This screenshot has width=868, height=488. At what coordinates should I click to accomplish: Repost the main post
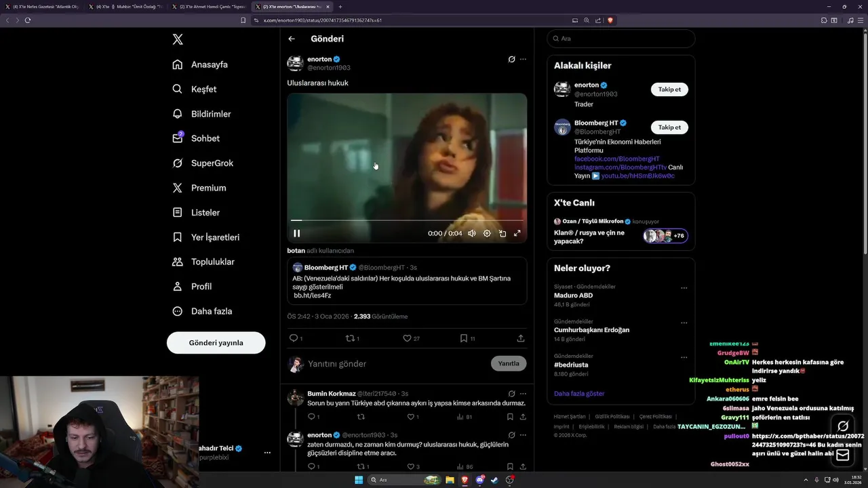click(x=352, y=338)
